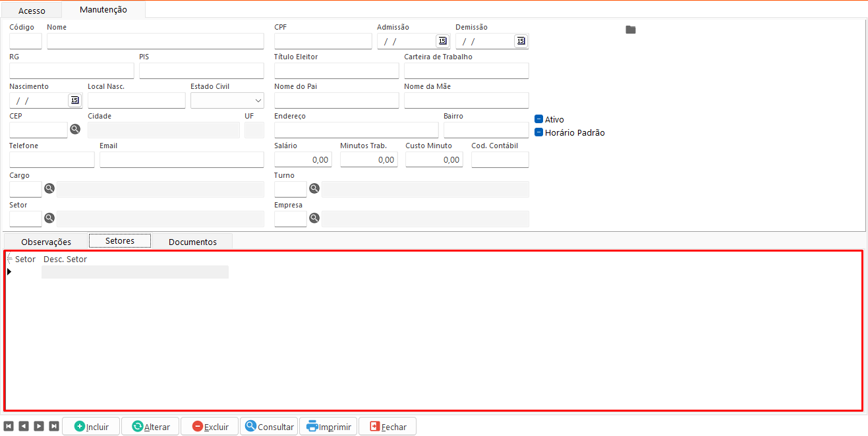This screenshot has width=868, height=436.
Task: Search for Cargo using the magnifier icon
Action: point(49,189)
